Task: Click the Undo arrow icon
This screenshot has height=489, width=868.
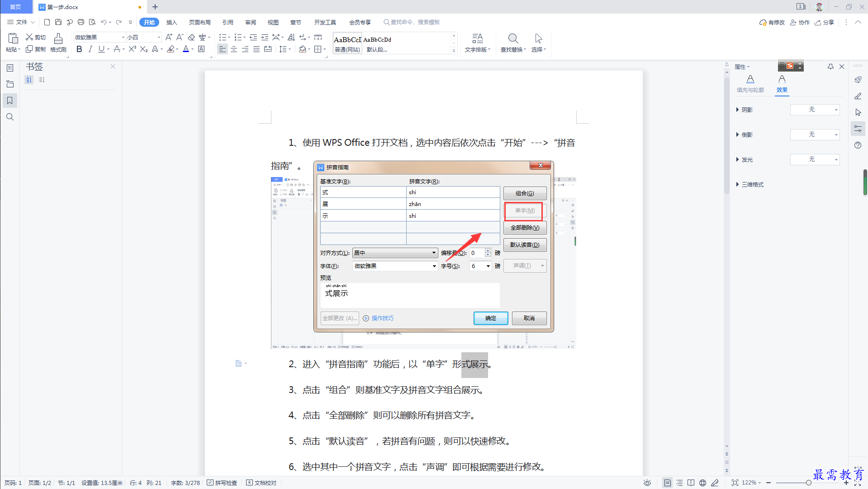Action: 104,22
